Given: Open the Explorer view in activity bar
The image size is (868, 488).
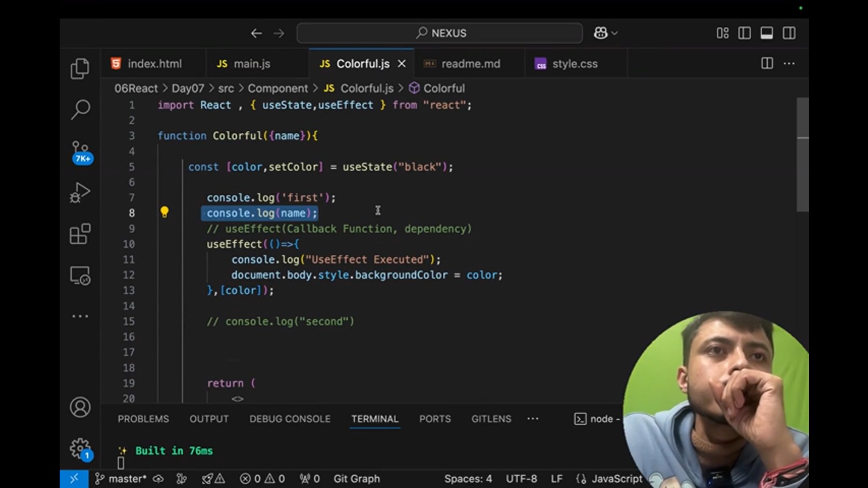Looking at the screenshot, I should pyautogui.click(x=80, y=69).
